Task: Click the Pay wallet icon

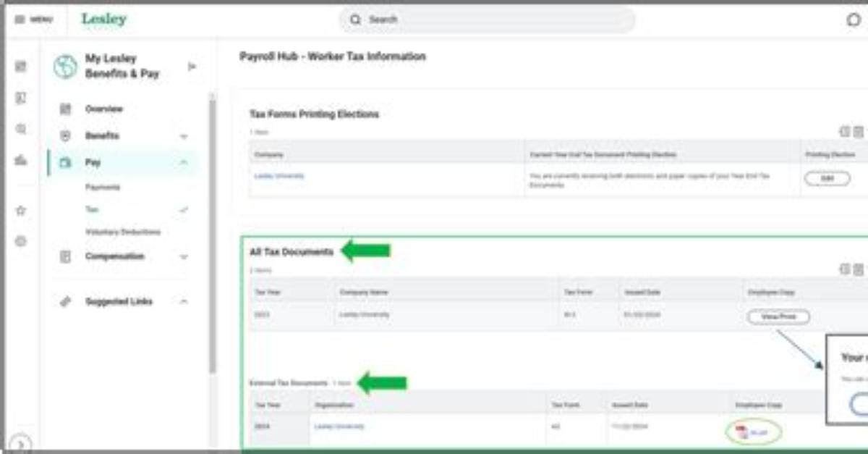Action: [x=65, y=163]
